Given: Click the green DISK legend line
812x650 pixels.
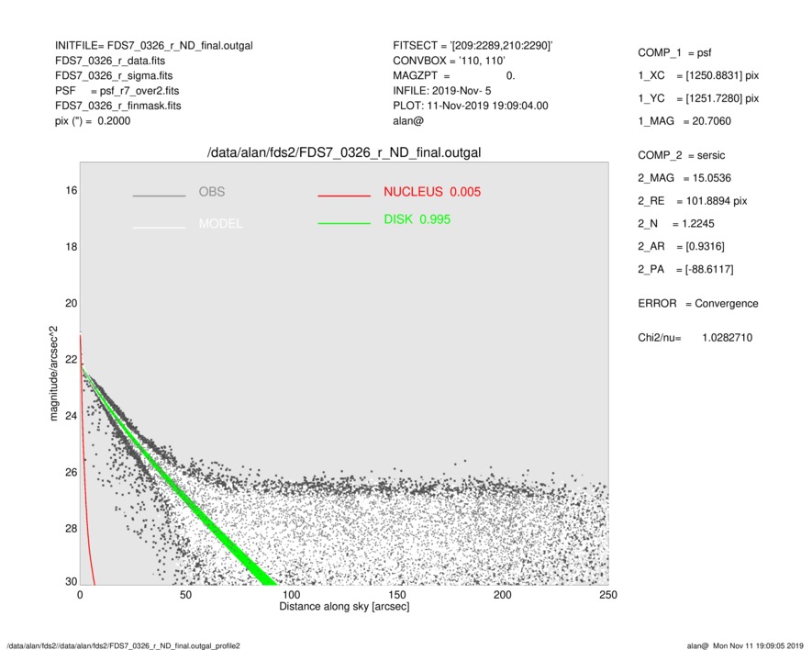Looking at the screenshot, I should (344, 223).
